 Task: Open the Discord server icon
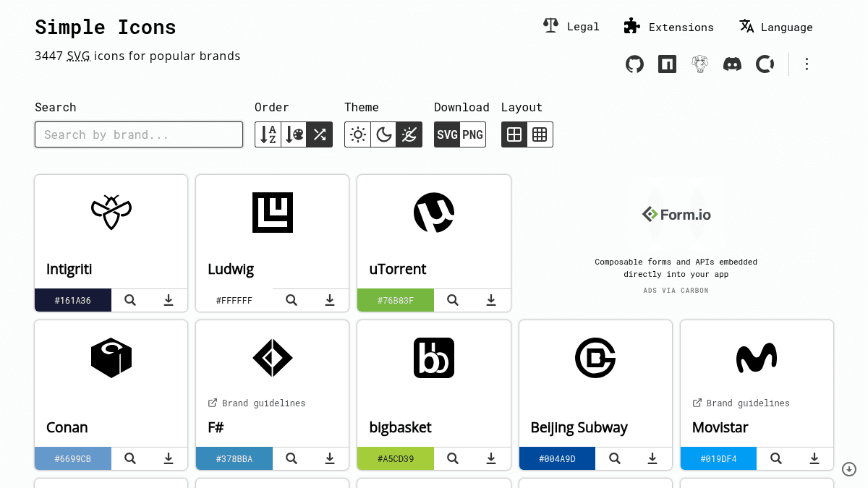click(x=732, y=64)
